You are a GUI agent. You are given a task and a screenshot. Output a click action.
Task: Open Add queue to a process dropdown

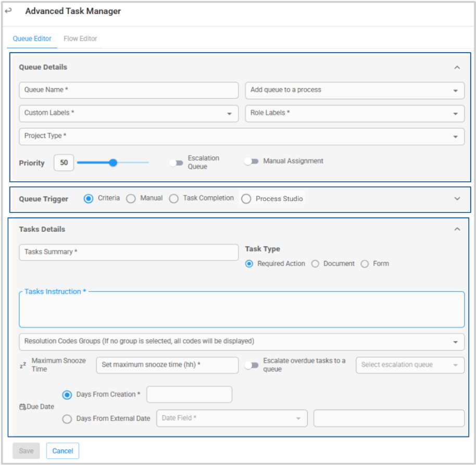tap(355, 90)
